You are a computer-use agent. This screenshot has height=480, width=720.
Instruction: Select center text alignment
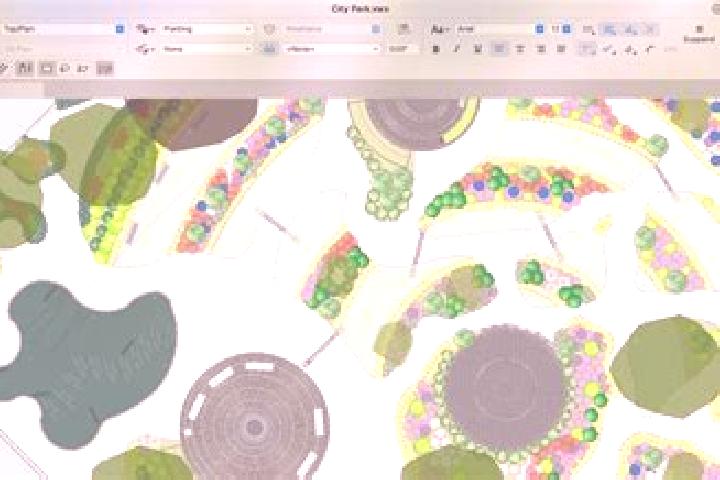pyautogui.click(x=520, y=49)
